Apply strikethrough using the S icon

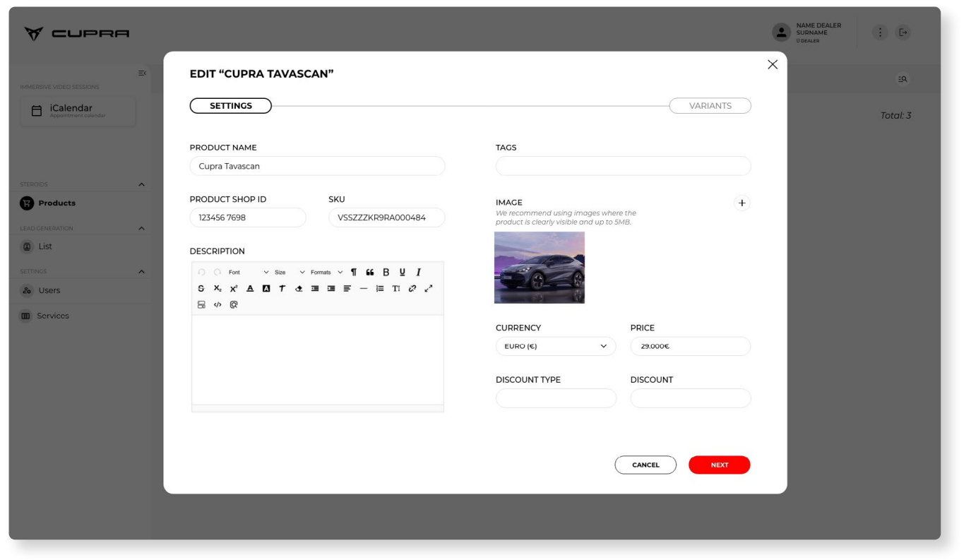[201, 289]
